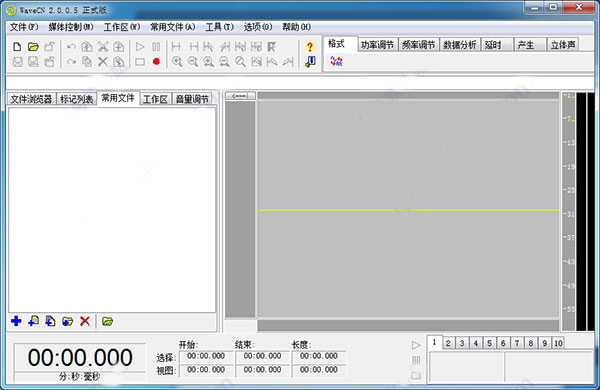Click the selection 开始 time field
This screenshot has width=600, height=390.
click(x=206, y=356)
